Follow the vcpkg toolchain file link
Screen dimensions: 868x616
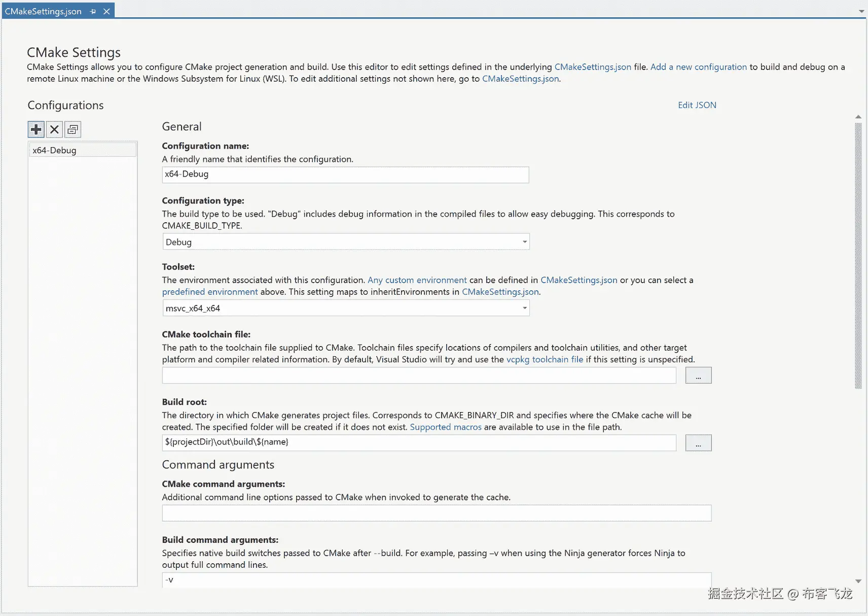click(544, 359)
